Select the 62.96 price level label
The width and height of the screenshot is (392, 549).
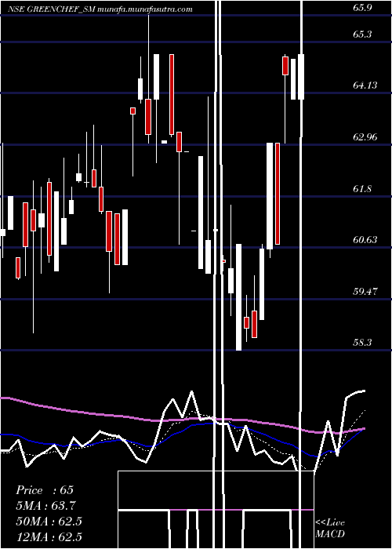[365, 136]
